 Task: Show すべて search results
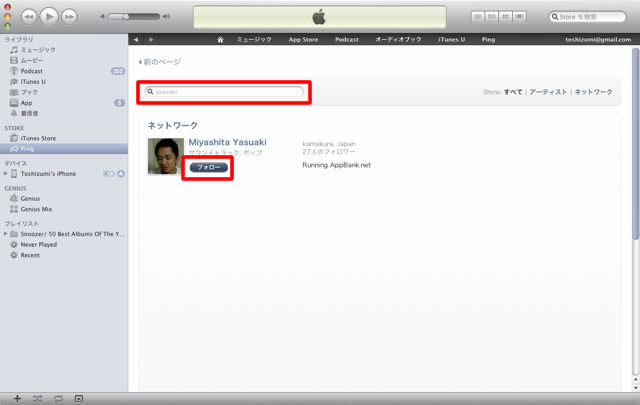[x=513, y=92]
